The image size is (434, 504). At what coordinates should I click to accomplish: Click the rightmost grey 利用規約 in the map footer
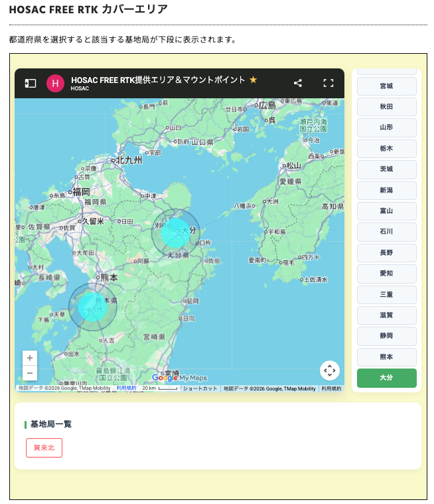click(332, 388)
